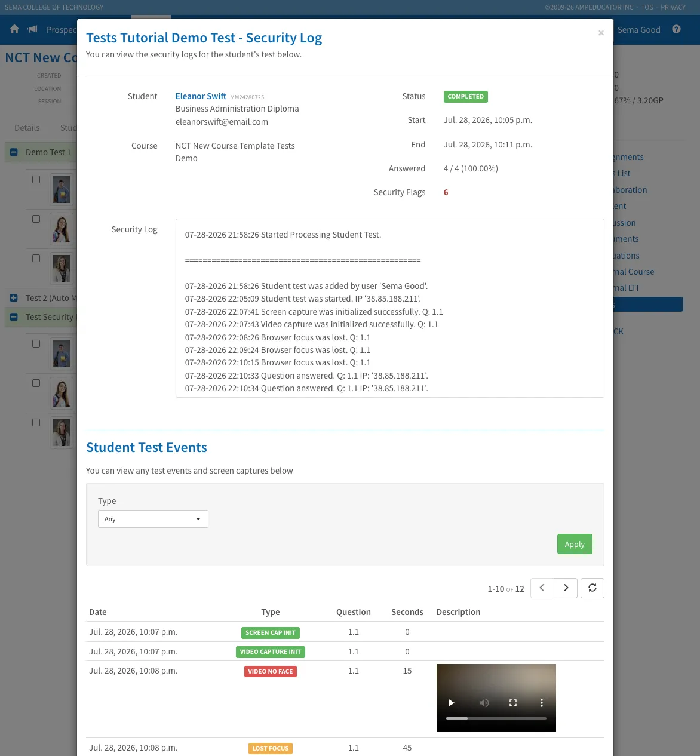Tick the man's checkbox under Demo Test 1

click(x=36, y=179)
